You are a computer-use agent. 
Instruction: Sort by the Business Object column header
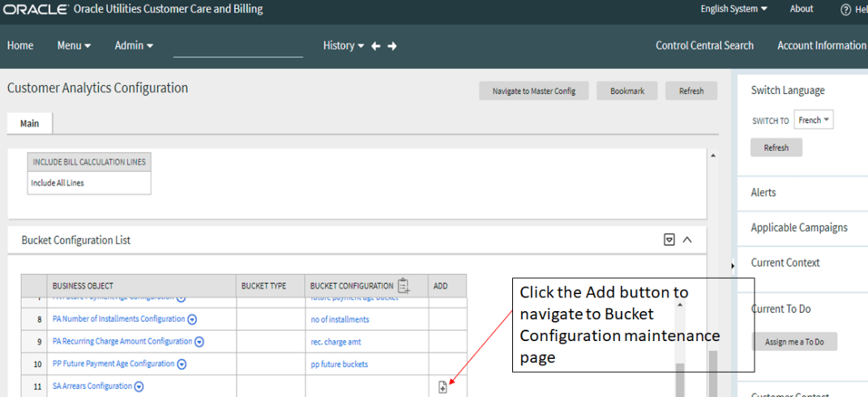[x=142, y=286]
